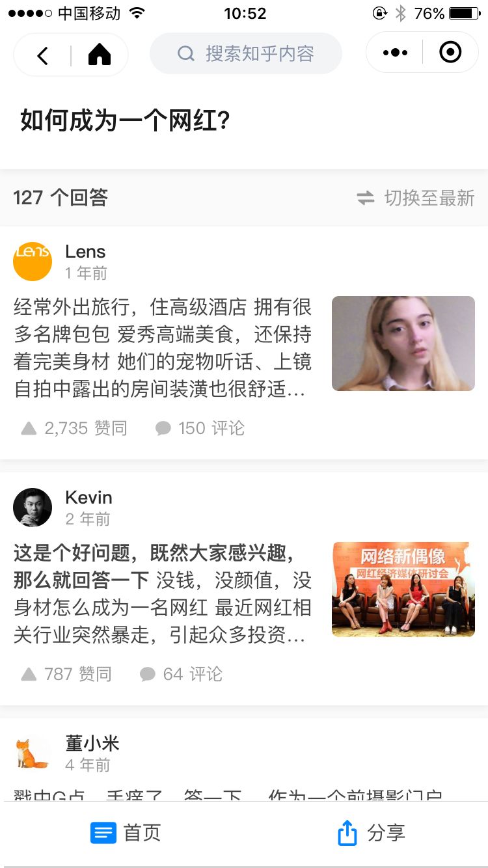Viewport: 488px width, 868px height.
Task: Open Lens's answer text starting 经常外出旅行
Action: click(x=163, y=348)
